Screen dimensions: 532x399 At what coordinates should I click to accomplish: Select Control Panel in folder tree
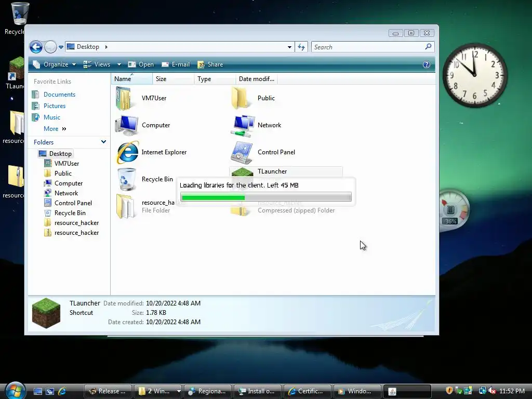tap(68, 203)
